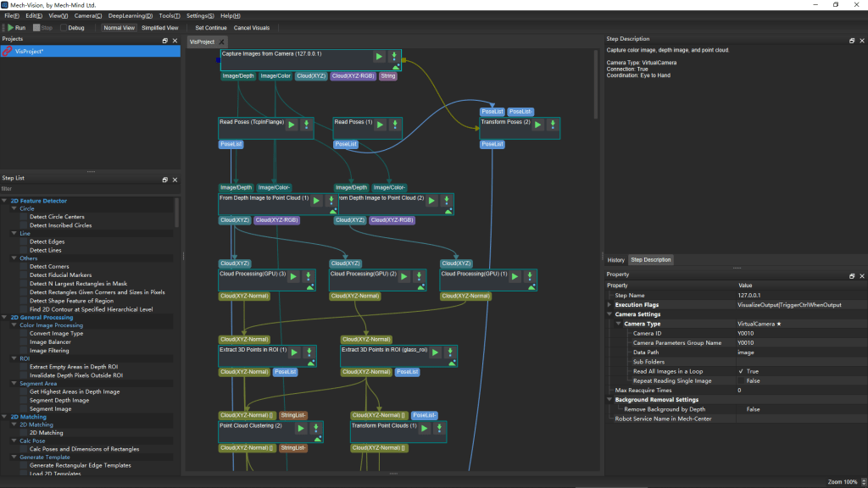The width and height of the screenshot is (868, 488).
Task: Click the Cancel Visuals button
Action: pos(252,28)
